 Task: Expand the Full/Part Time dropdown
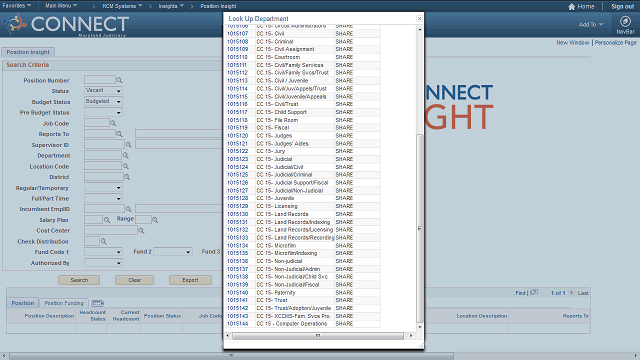click(x=103, y=198)
